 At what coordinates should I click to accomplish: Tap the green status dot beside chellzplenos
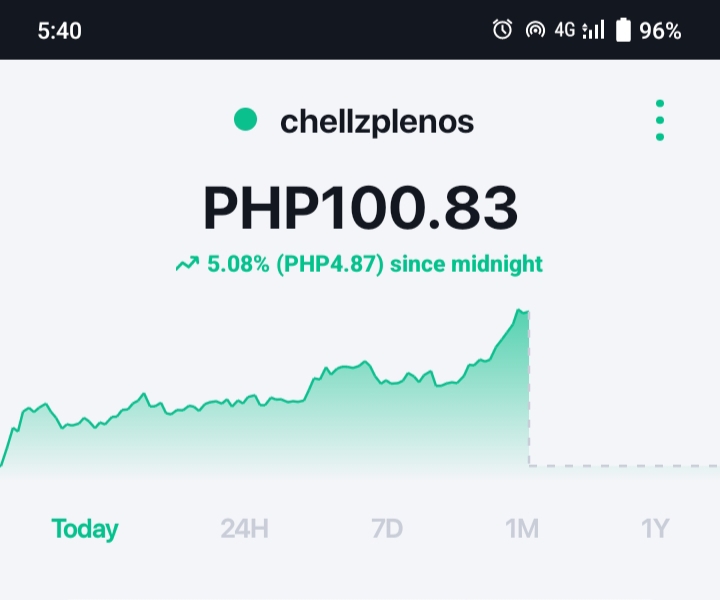pyautogui.click(x=245, y=119)
